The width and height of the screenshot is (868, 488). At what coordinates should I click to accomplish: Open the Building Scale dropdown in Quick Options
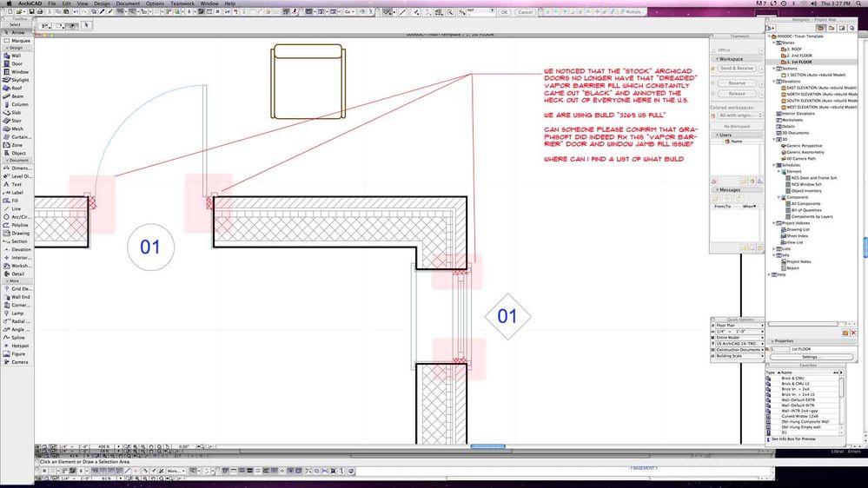click(739, 356)
